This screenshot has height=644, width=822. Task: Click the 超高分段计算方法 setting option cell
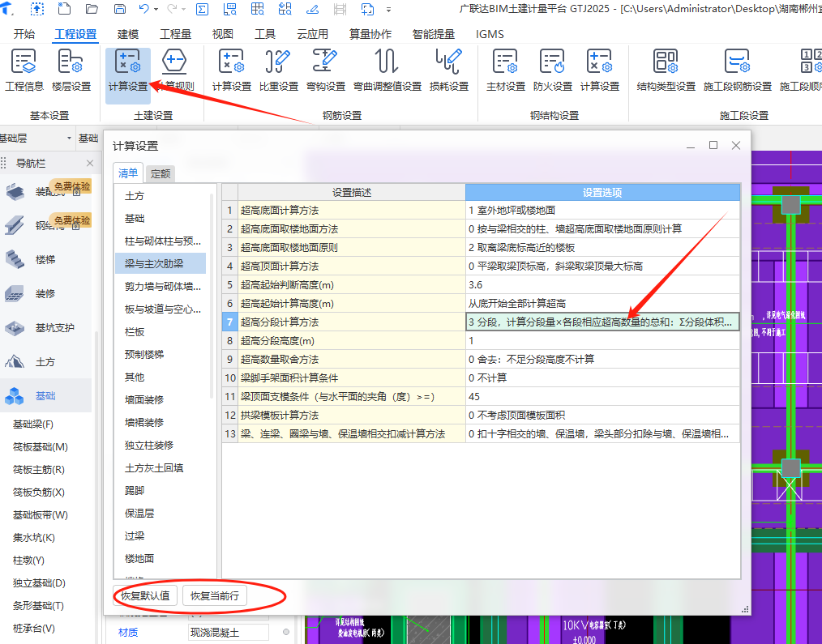tap(602, 322)
